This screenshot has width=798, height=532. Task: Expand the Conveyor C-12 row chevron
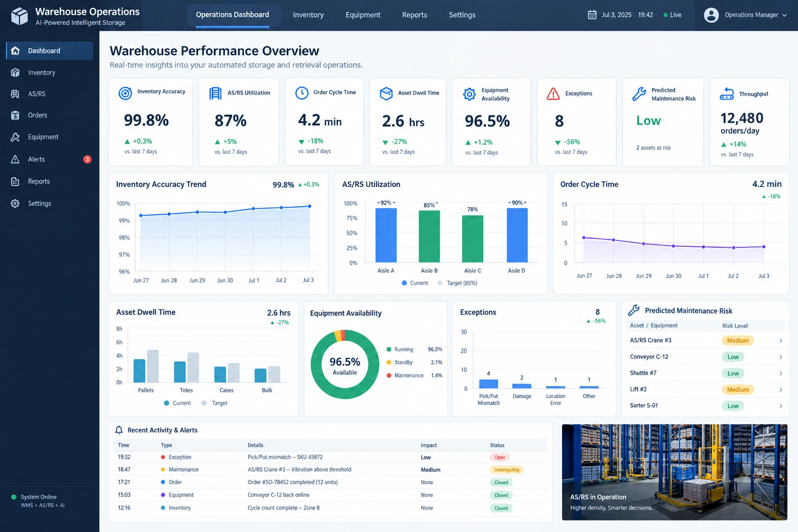[x=781, y=357]
